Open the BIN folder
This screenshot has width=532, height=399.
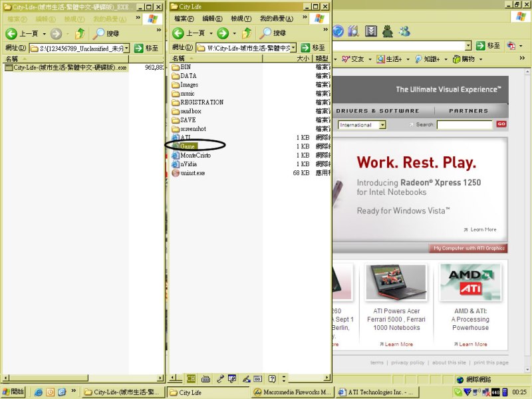(x=181, y=67)
